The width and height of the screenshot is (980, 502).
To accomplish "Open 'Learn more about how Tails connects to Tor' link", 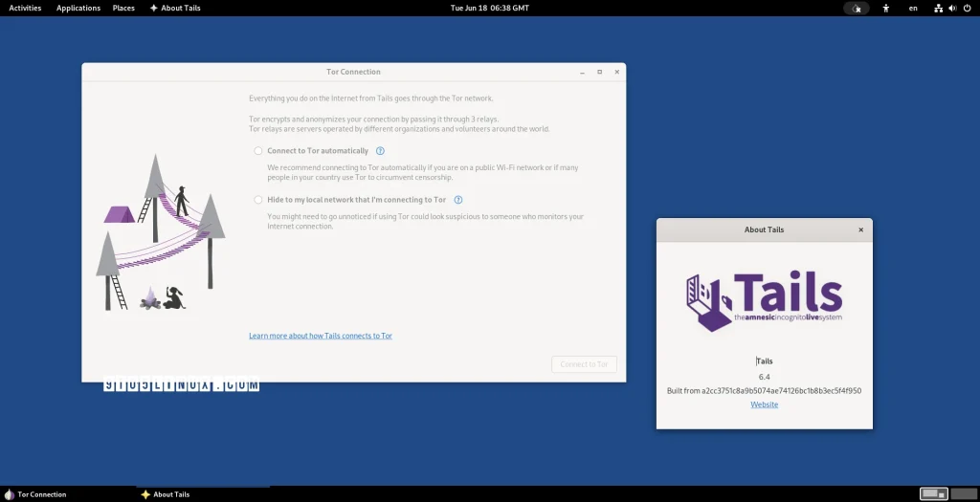I will click(x=321, y=336).
